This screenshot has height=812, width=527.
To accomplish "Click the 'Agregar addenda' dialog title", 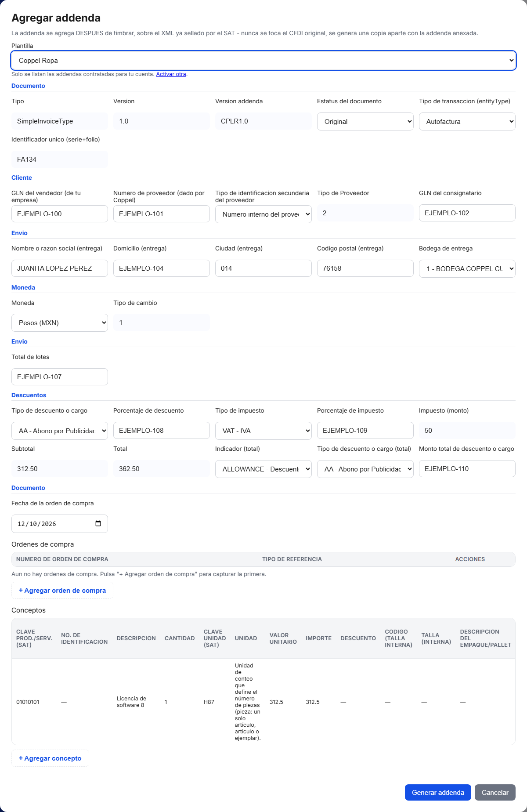I will 56,18.
